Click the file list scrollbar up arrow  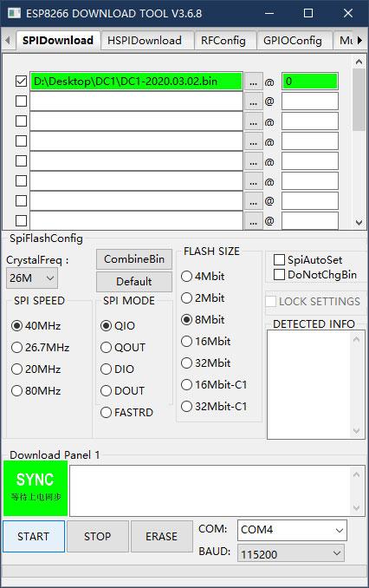pos(359,62)
